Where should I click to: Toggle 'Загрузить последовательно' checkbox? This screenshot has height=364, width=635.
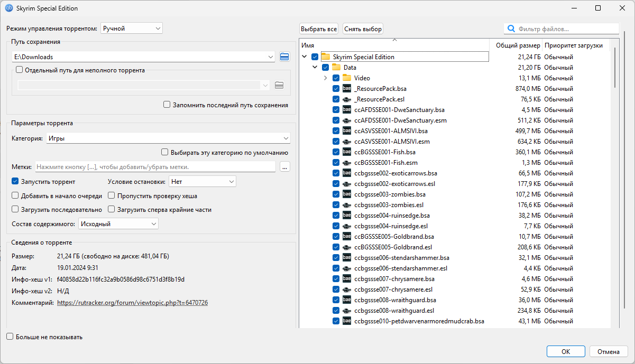pyautogui.click(x=15, y=209)
